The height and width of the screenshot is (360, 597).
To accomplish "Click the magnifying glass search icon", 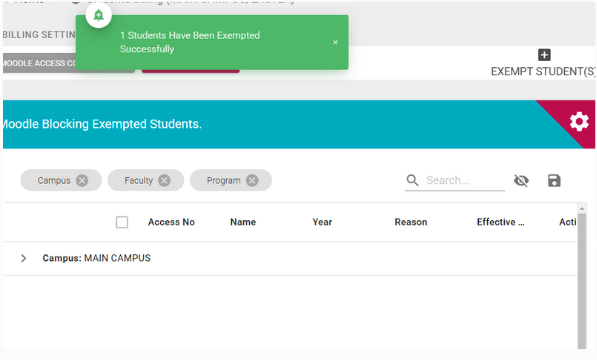I will [x=412, y=180].
